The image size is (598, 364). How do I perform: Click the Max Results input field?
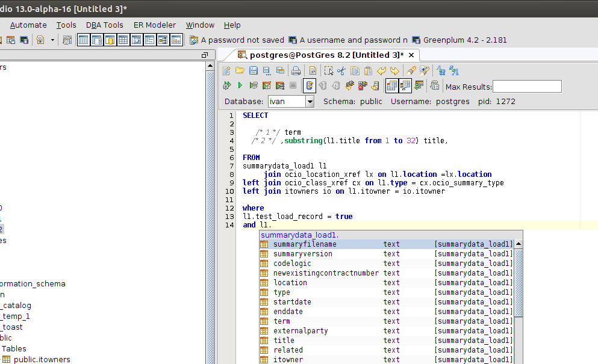coord(527,87)
